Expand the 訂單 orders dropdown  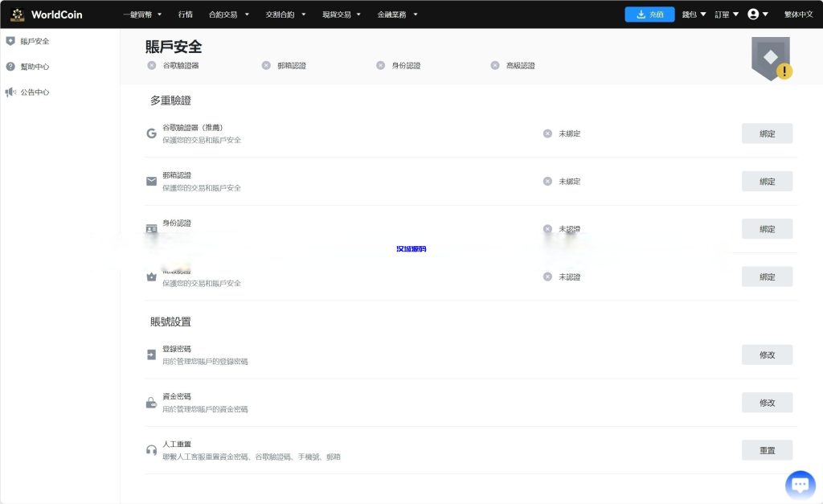pos(723,14)
